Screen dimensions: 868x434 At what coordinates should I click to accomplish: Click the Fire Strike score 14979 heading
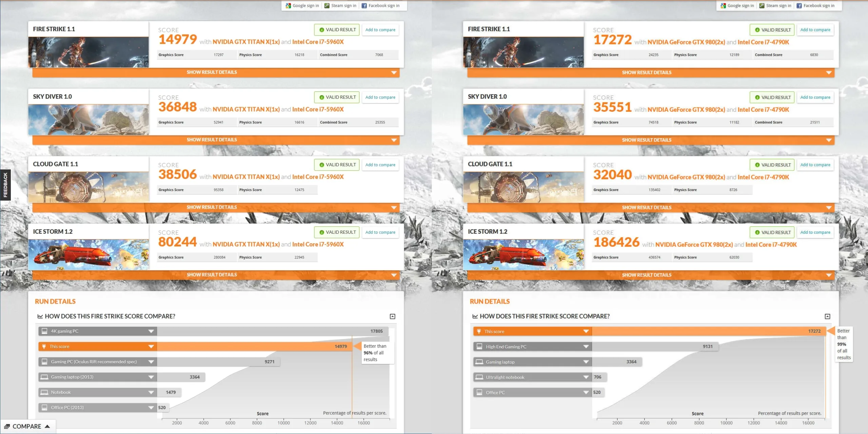(x=178, y=40)
